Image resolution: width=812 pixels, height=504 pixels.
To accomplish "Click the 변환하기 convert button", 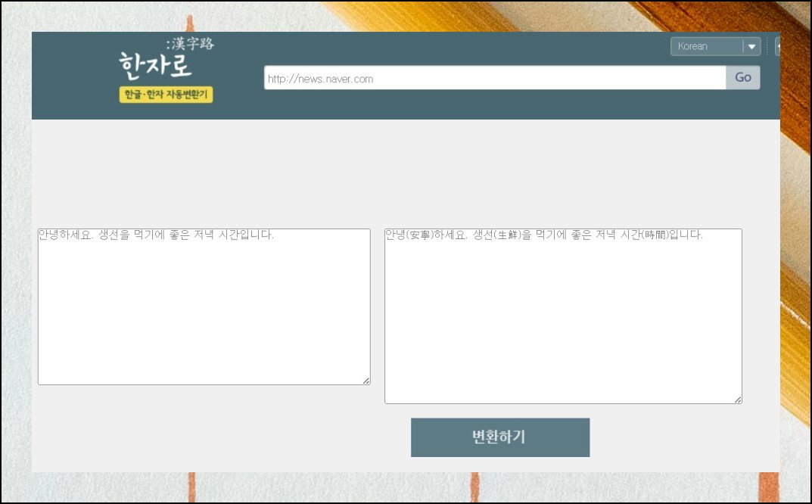I will pyautogui.click(x=500, y=437).
